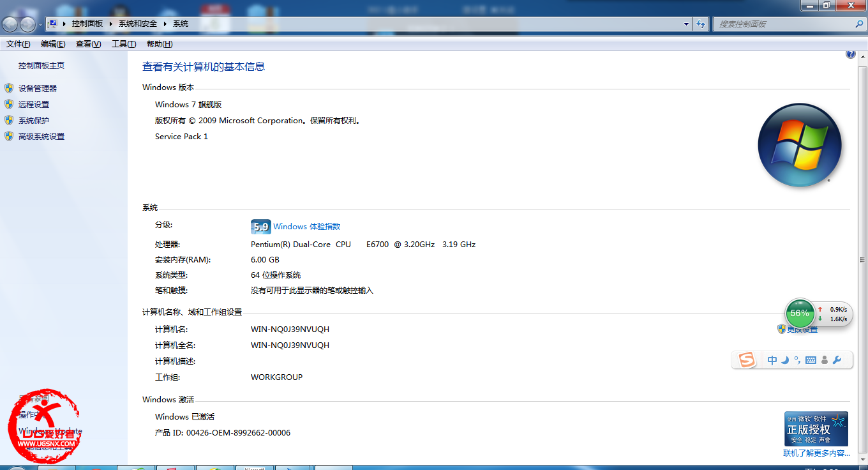Open Windows 体验指数 link

[x=307, y=226]
